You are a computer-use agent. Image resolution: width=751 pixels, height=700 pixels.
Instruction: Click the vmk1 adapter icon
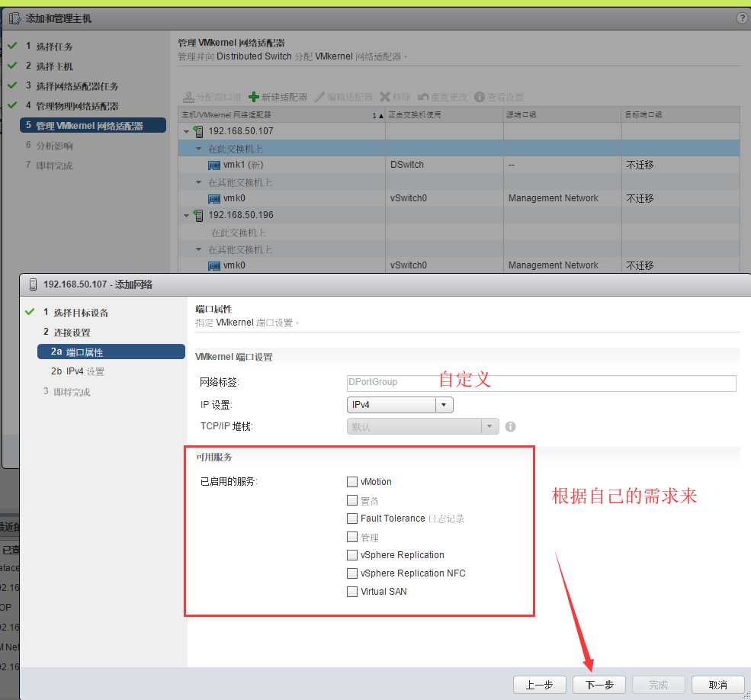pos(214,165)
